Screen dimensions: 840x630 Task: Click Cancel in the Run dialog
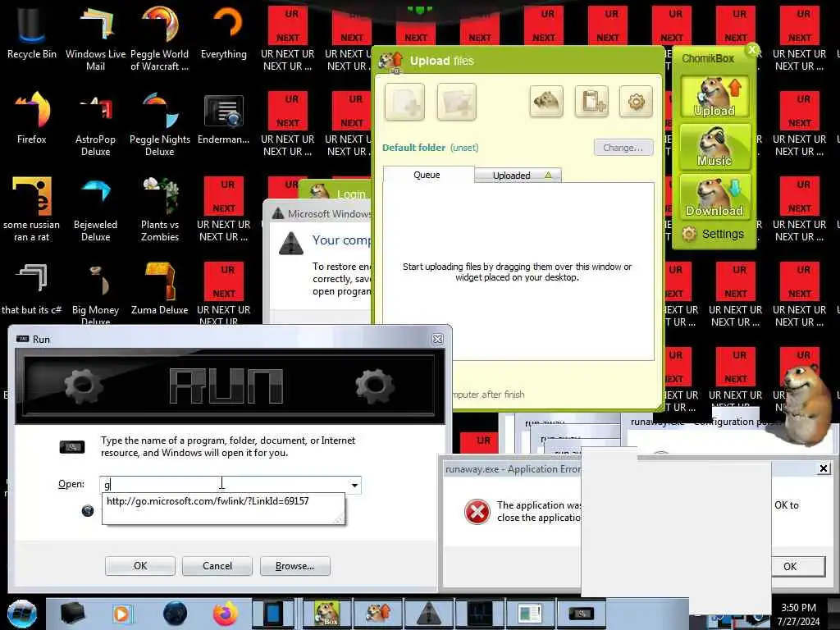tap(217, 566)
